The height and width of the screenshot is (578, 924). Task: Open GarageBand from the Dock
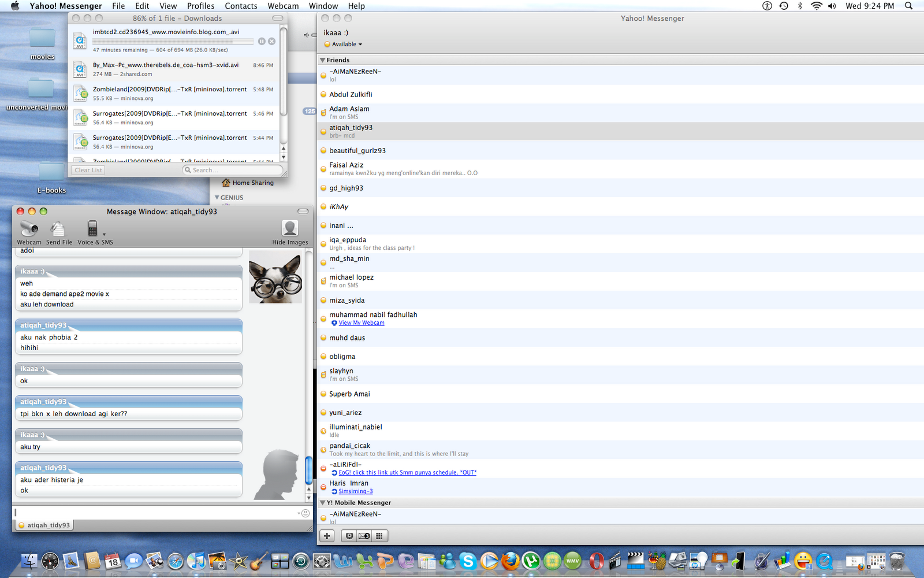259,560
